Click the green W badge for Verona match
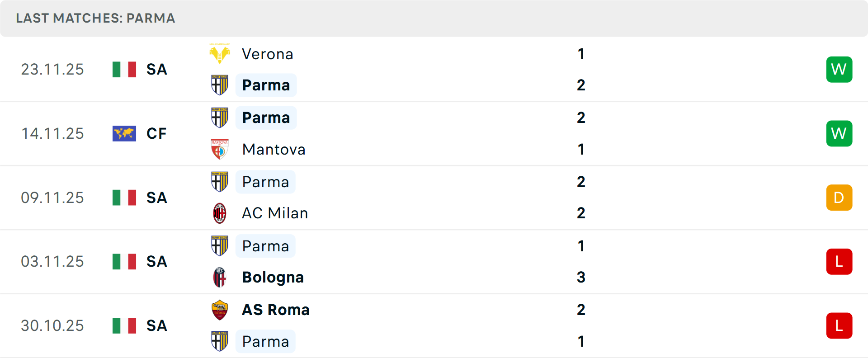Image resolution: width=868 pixels, height=358 pixels. [x=839, y=70]
